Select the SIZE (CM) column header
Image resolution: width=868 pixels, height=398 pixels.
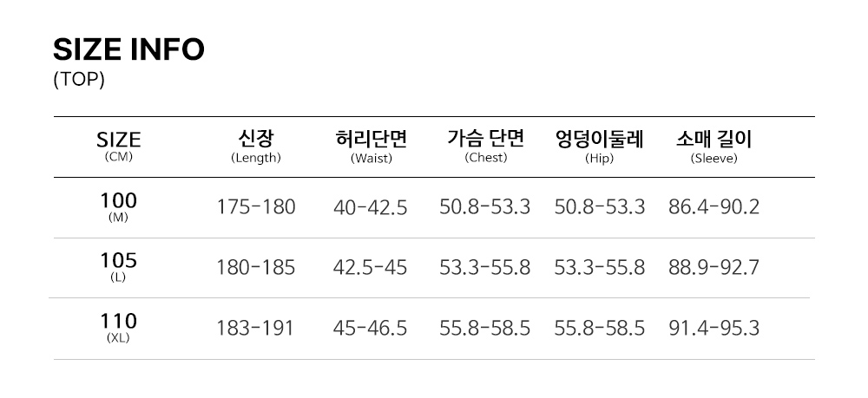point(118,146)
